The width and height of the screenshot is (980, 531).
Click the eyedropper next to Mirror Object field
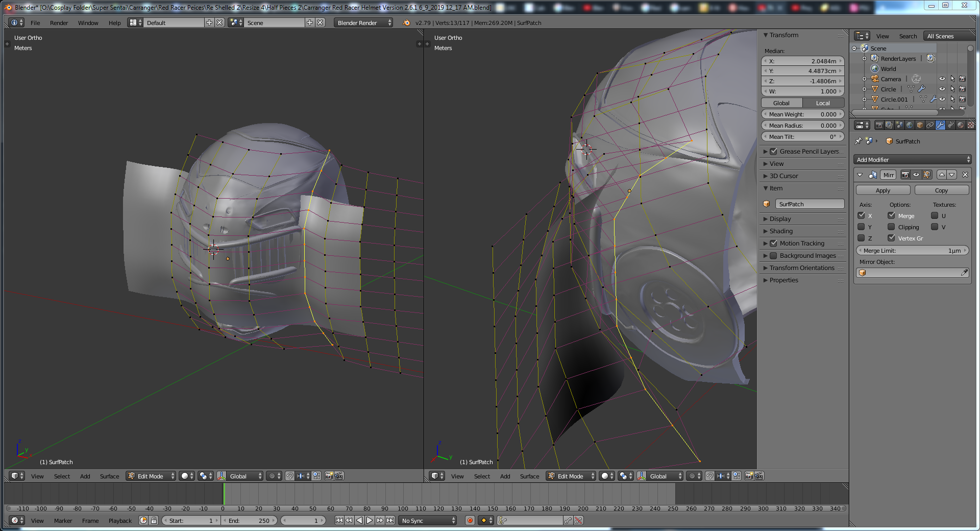click(964, 273)
